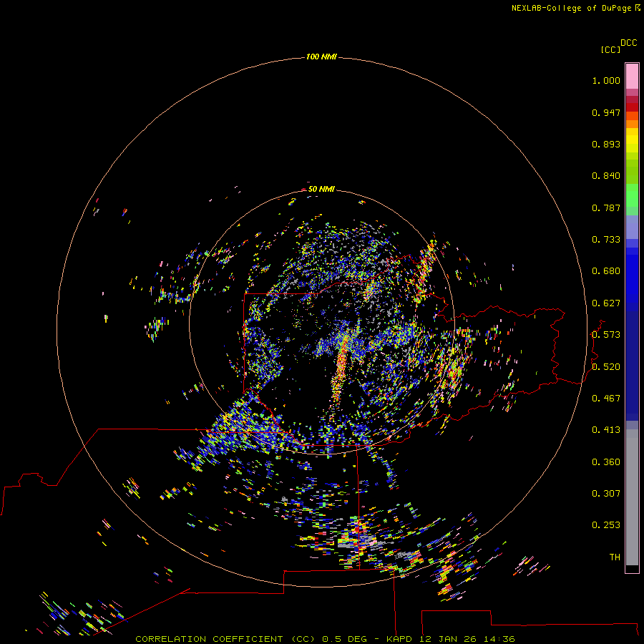Click the gray band of the color scale
Screen dimensions: 644x644
(632, 497)
